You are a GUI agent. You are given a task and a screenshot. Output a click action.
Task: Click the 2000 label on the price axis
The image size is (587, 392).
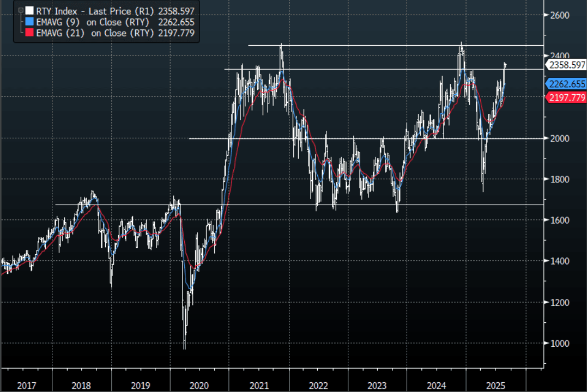(559, 138)
